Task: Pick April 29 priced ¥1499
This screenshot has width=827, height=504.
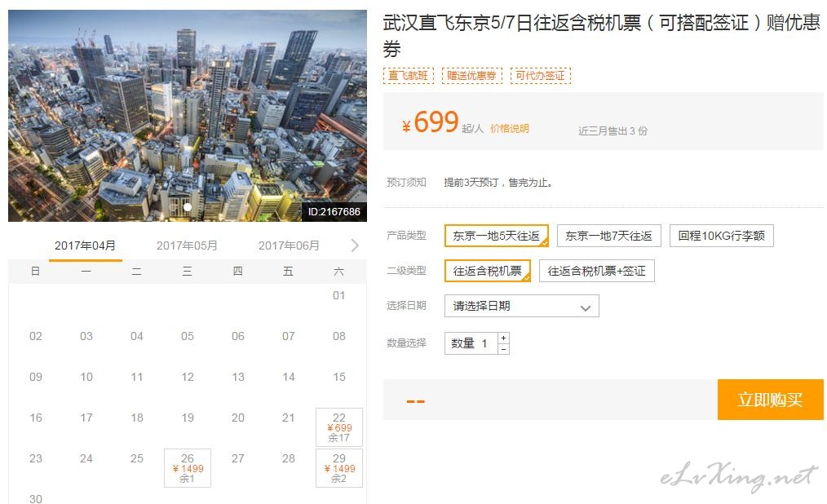Action: pyautogui.click(x=339, y=467)
